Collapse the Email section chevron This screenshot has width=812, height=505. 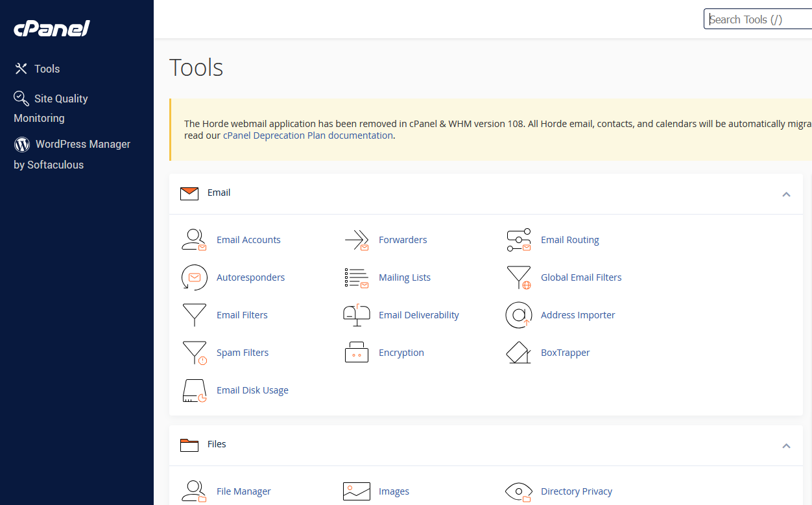(786, 194)
